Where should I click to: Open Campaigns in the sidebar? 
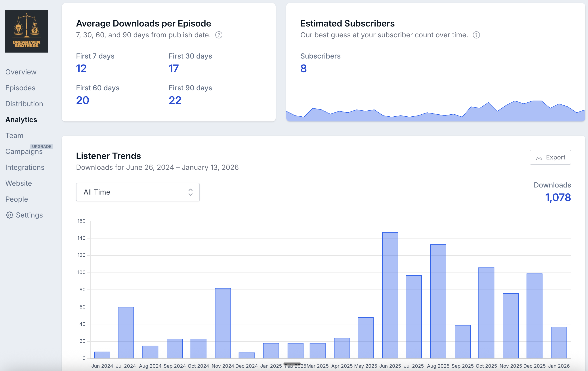24,151
